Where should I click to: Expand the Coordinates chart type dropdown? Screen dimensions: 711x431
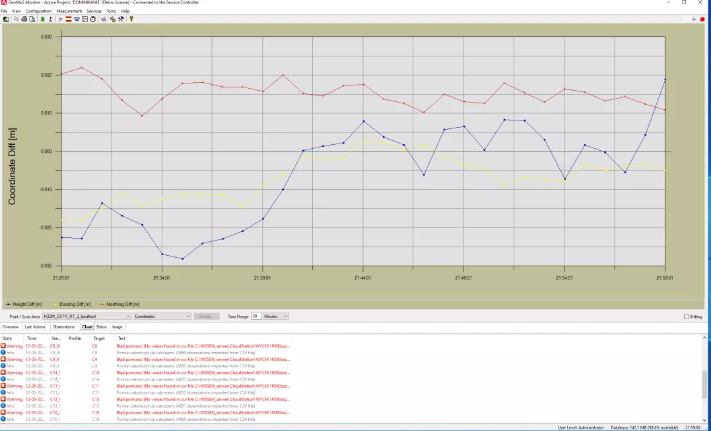tap(186, 316)
